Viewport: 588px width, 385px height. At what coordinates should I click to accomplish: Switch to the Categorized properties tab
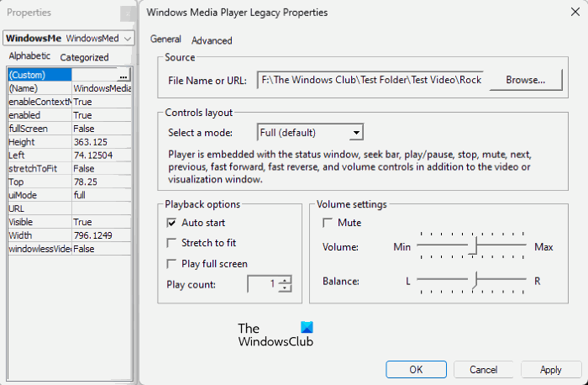[x=84, y=57]
